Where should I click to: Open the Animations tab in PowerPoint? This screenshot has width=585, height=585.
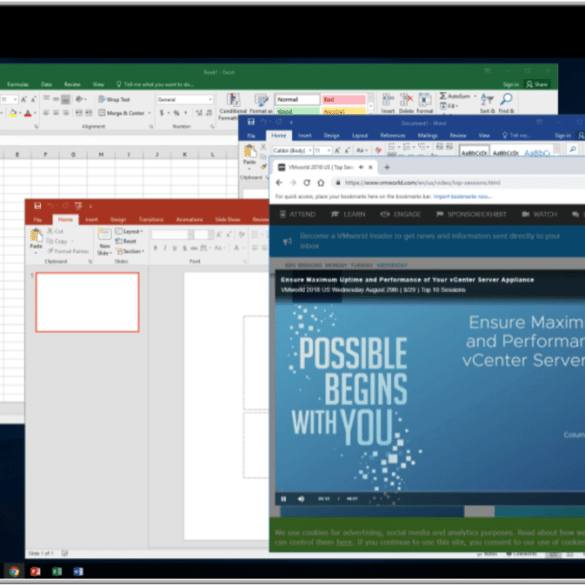(189, 219)
